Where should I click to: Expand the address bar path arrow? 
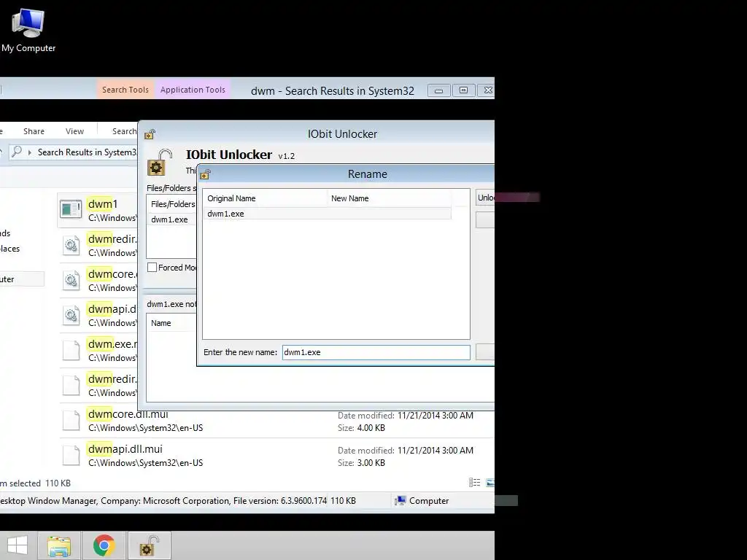click(30, 152)
